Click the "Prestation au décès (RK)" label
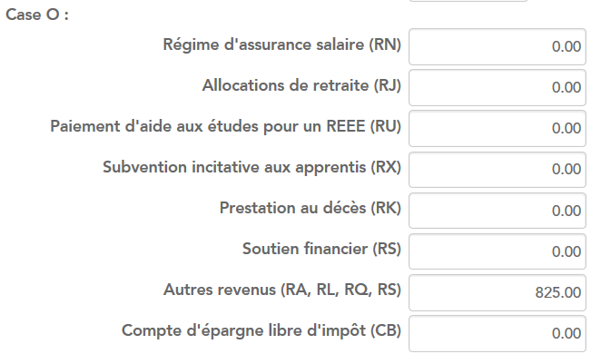Screen dimensions: 601x364 pos(310,208)
